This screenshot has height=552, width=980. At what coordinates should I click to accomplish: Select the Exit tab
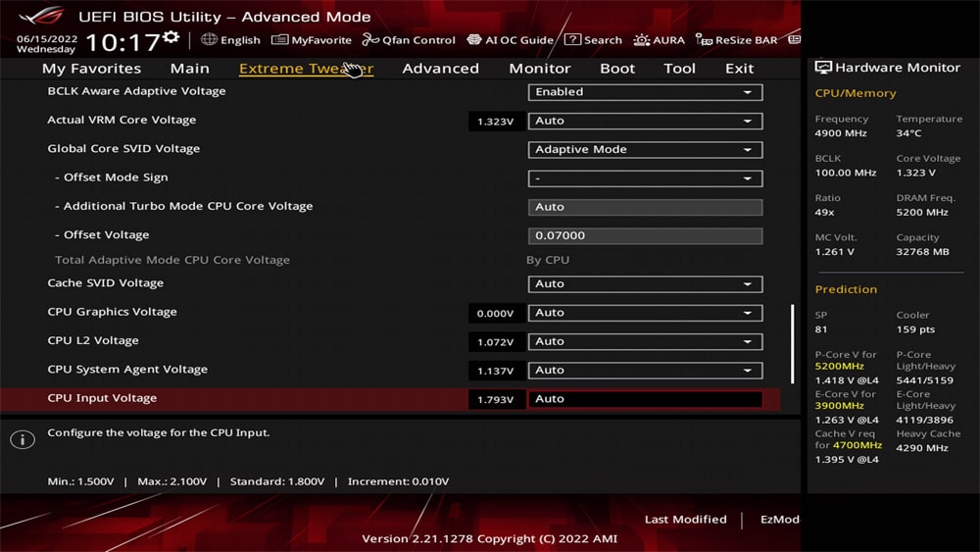739,68
